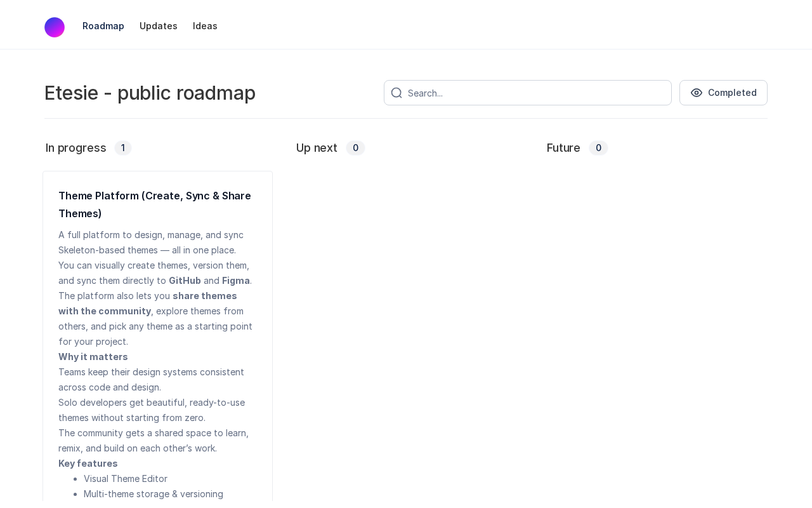The image size is (812, 508).
Task: Click the Why it matters heading
Action: pyautogui.click(x=93, y=357)
